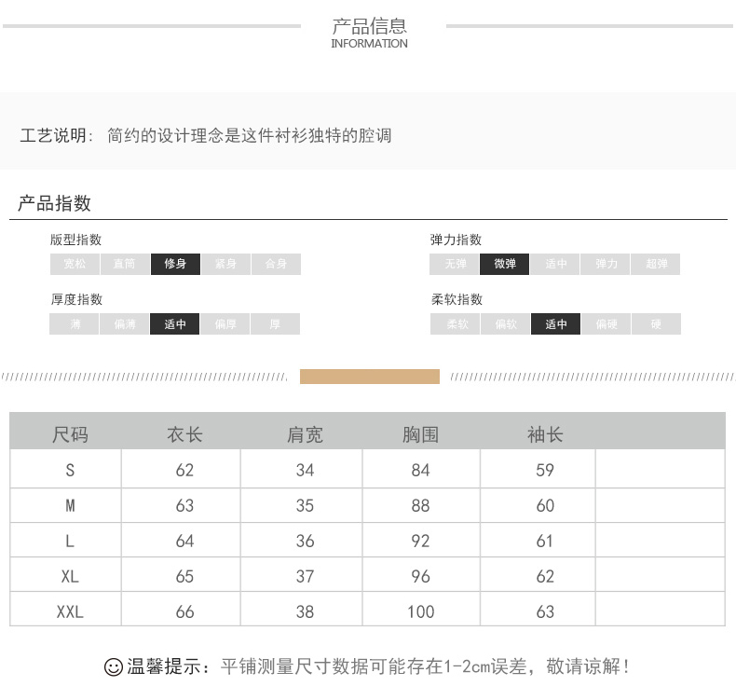Select 无弹 elasticity option
Viewport: 736px width, 700px height.
pyautogui.click(x=455, y=264)
